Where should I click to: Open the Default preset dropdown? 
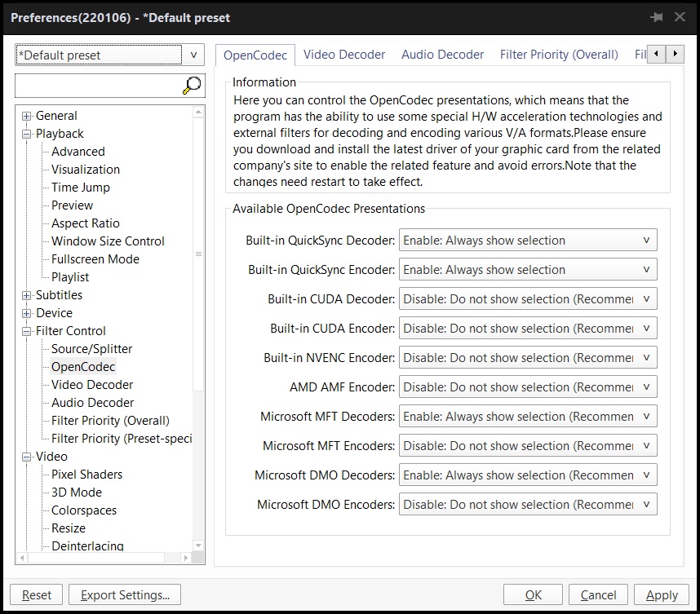click(x=110, y=55)
